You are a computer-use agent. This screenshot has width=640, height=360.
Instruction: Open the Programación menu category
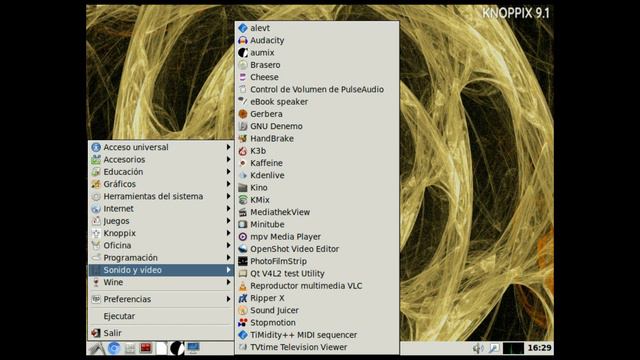coord(161,258)
